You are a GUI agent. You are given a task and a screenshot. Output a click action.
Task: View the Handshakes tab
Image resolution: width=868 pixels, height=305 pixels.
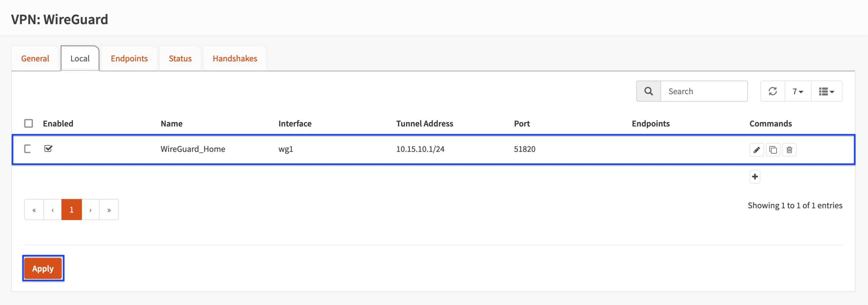[x=235, y=58]
